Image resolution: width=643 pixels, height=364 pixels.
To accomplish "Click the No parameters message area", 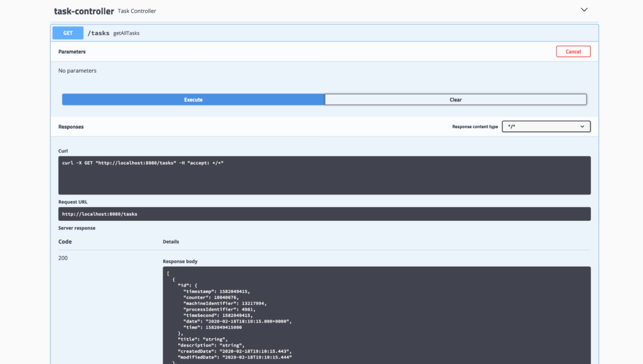I will pyautogui.click(x=76, y=70).
